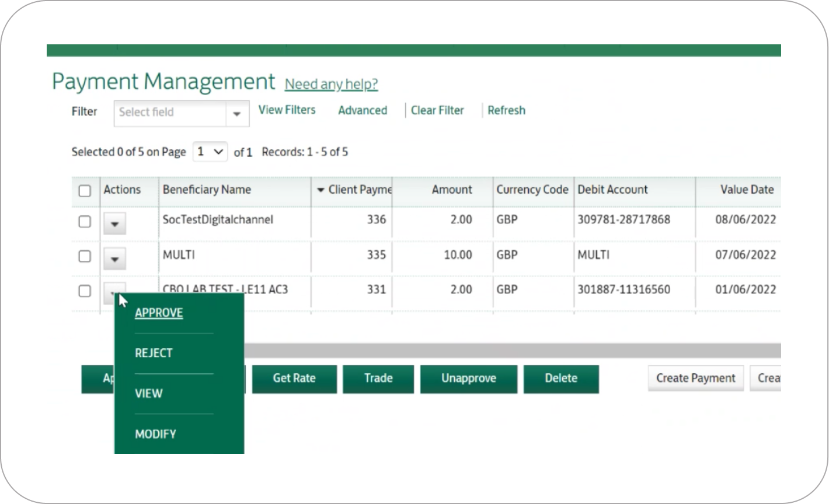The height and width of the screenshot is (504, 829).
Task: Refresh the payment list
Action: (506, 110)
